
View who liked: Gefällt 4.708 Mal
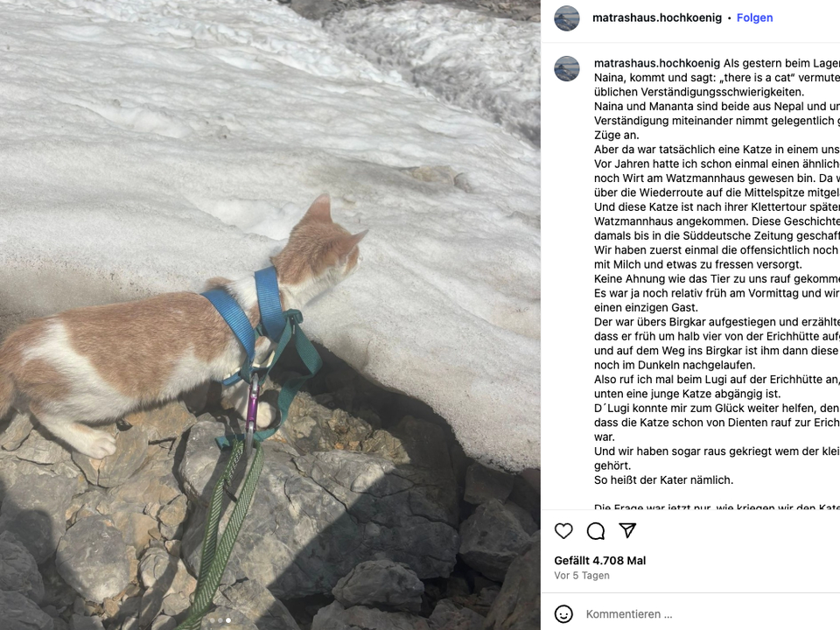tap(600, 561)
